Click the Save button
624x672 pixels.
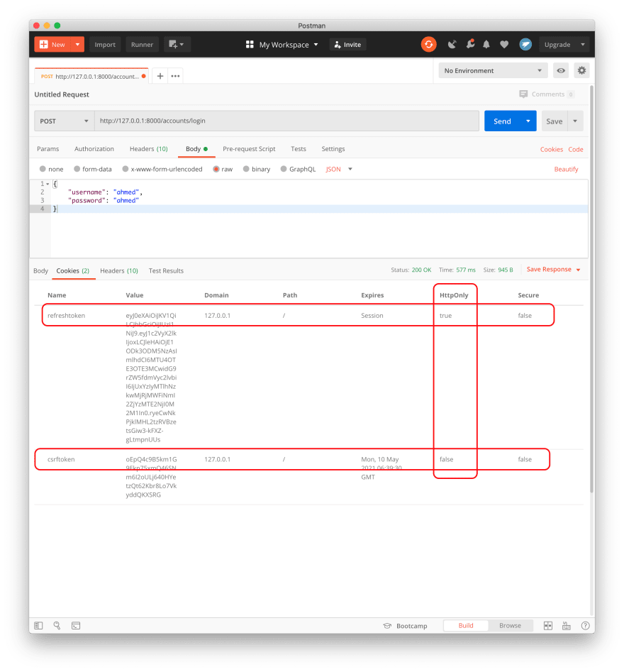555,121
